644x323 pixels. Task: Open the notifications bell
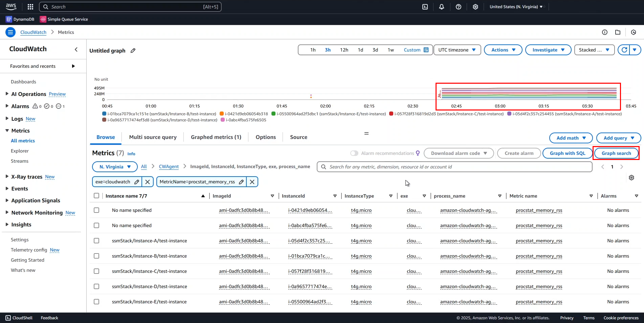442,7
